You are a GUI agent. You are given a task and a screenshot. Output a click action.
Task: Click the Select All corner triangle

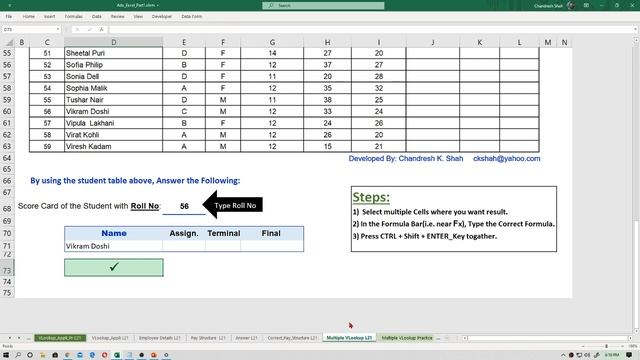coord(9,42)
